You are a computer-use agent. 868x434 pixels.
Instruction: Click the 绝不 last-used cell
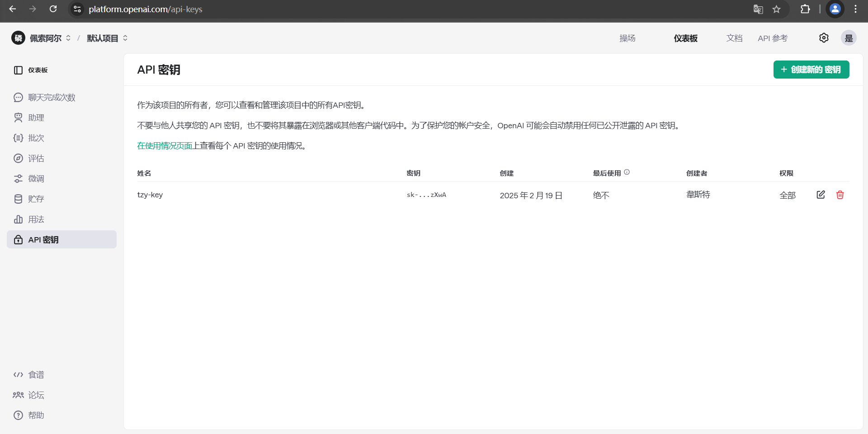coord(601,196)
